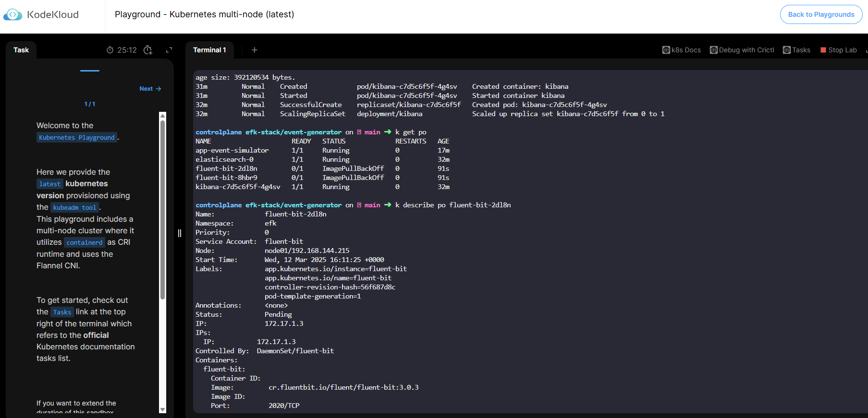Image resolution: width=868 pixels, height=418 pixels.
Task: Click the task progress bar indicator
Action: (90, 71)
